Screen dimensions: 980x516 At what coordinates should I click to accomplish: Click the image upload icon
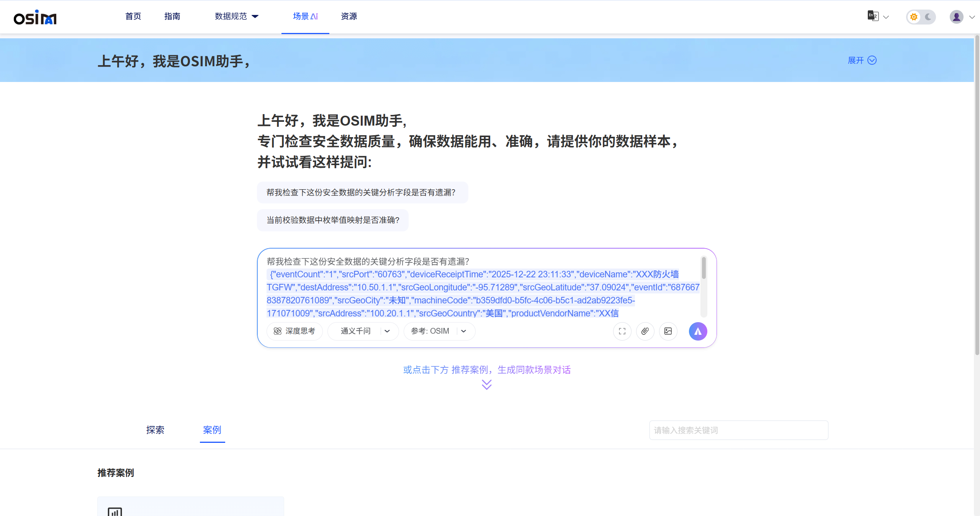point(668,331)
